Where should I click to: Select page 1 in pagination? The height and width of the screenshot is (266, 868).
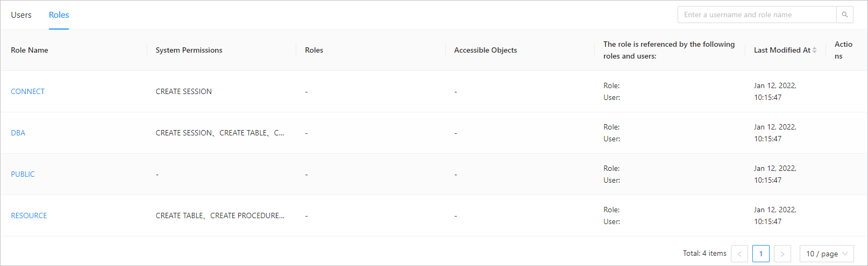(x=760, y=254)
